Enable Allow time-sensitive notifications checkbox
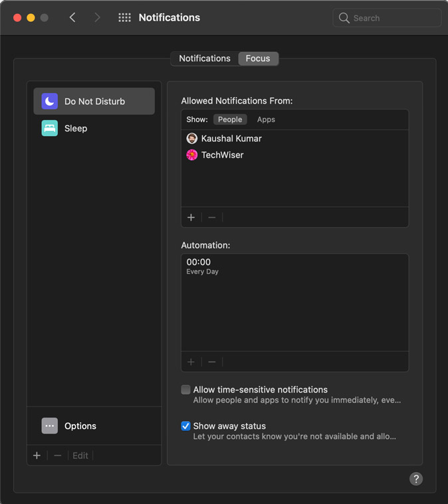This screenshot has width=448, height=504. (x=186, y=390)
